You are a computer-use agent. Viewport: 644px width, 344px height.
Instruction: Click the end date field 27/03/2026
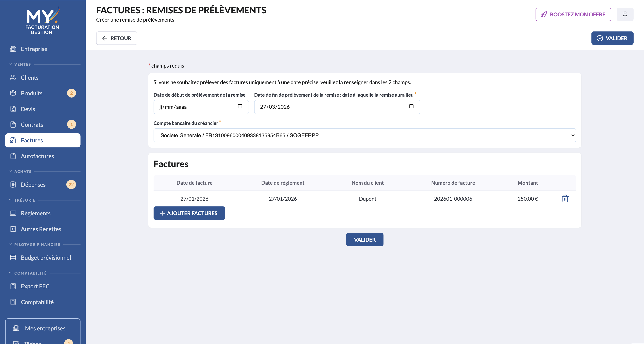click(337, 107)
